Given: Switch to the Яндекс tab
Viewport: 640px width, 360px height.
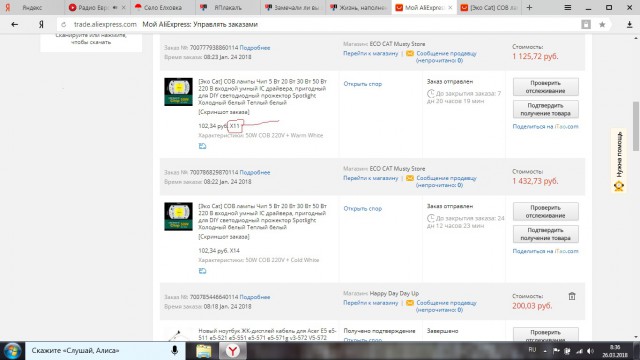Looking at the screenshot, I should pyautogui.click(x=32, y=7).
